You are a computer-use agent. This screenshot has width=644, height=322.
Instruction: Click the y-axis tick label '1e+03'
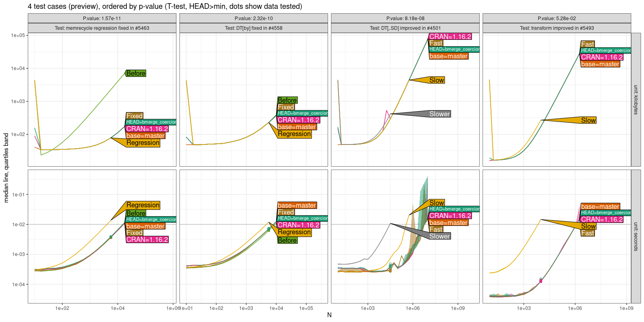click(18, 101)
